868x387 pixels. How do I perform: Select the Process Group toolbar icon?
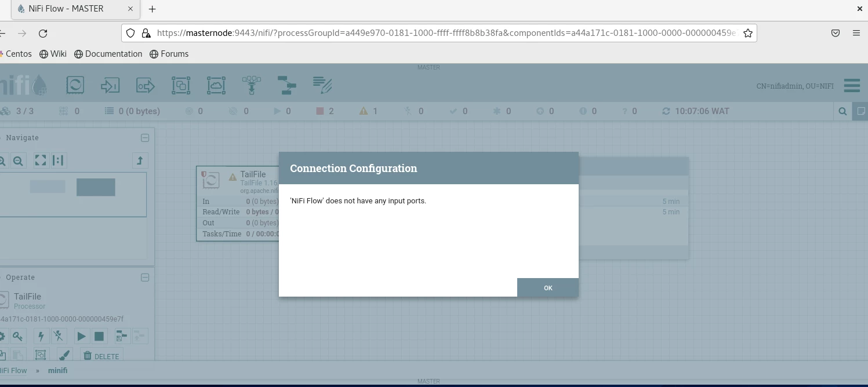tap(181, 85)
